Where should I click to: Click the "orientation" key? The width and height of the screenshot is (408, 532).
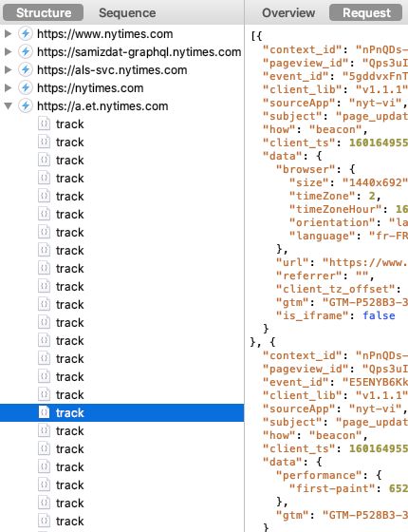pos(332,222)
